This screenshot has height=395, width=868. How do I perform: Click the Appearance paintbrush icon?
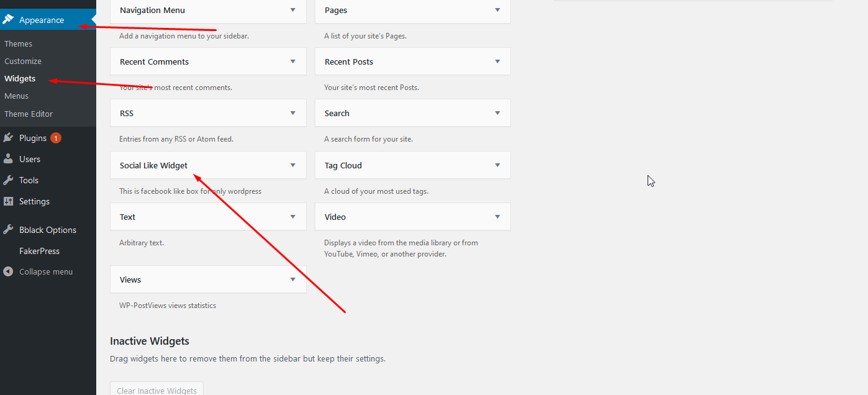8,20
